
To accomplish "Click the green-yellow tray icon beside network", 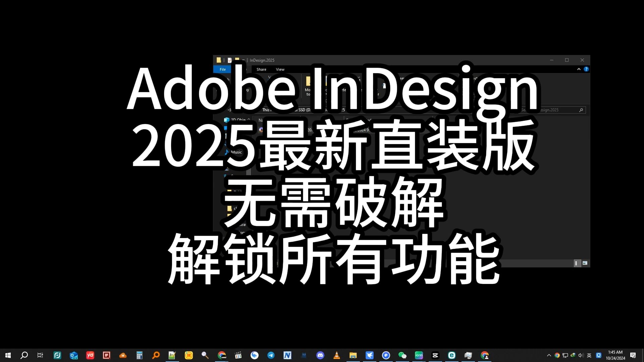I will (573, 355).
